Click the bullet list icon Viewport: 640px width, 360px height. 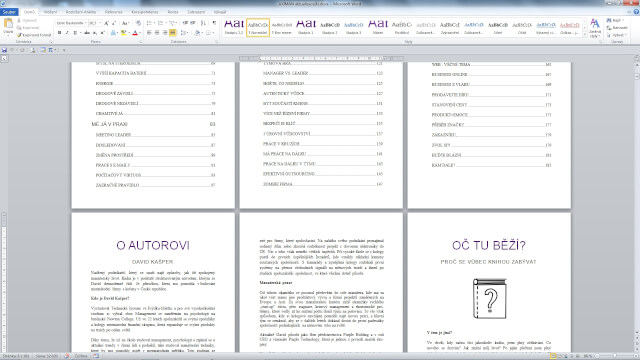(x=149, y=23)
